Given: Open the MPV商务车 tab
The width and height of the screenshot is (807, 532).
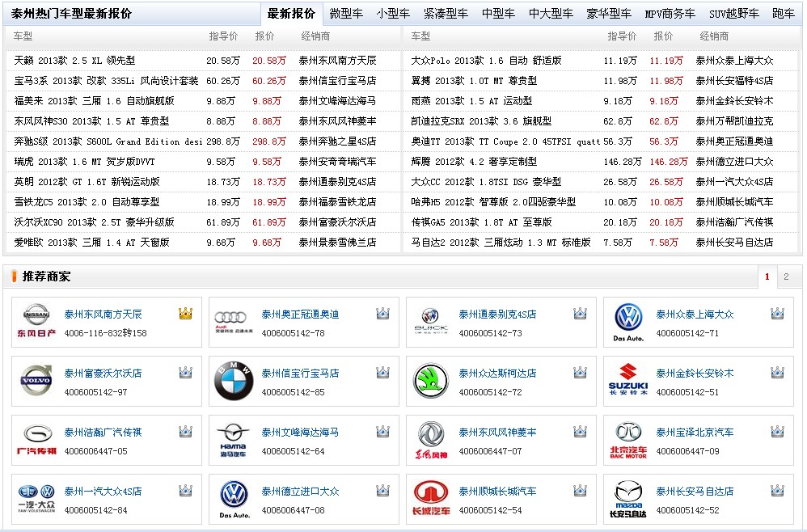Looking at the screenshot, I should [670, 14].
